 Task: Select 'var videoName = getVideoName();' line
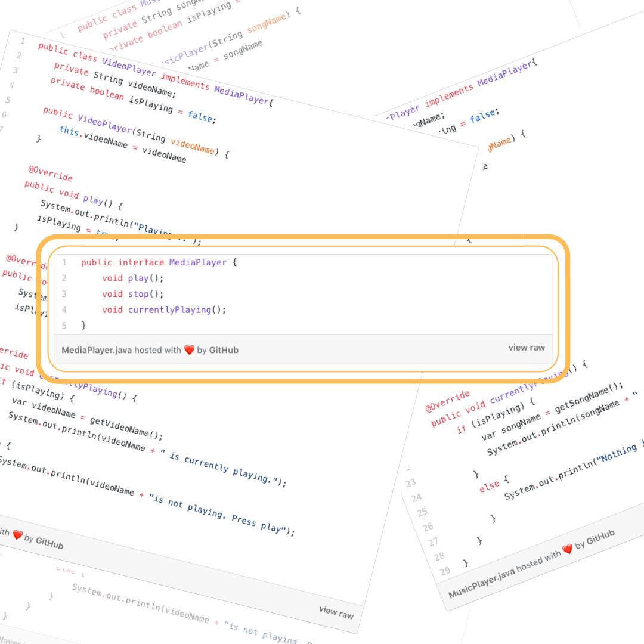point(87,418)
